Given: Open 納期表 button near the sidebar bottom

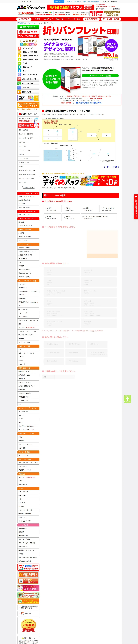Looking at the screenshot, I should (28, 614).
